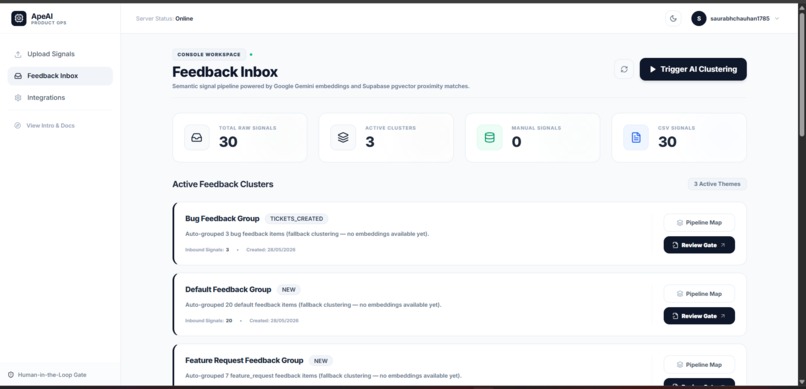
Task: Click the Total Raw Signals inbox icon
Action: (197, 138)
